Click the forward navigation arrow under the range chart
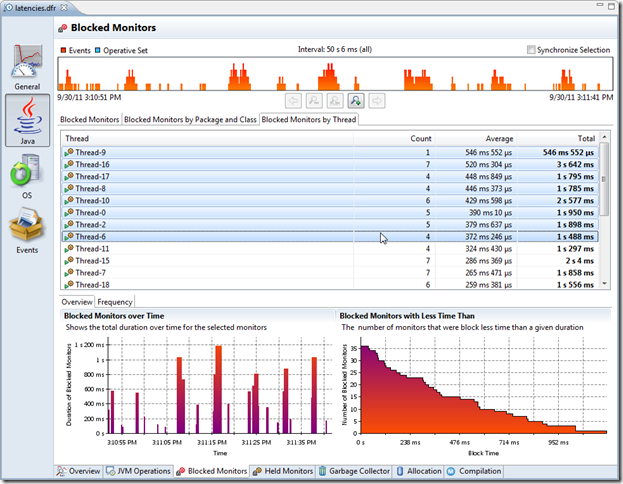Image resolution: width=623 pixels, height=484 pixels. click(377, 101)
